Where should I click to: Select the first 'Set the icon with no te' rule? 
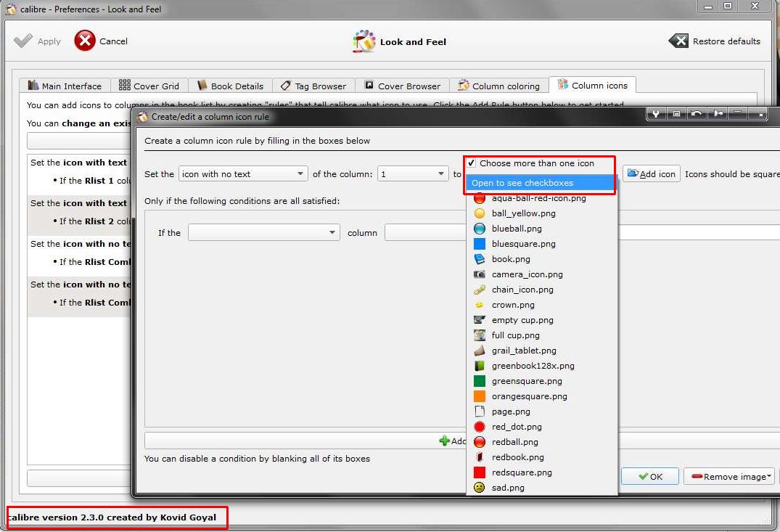[x=80, y=244]
